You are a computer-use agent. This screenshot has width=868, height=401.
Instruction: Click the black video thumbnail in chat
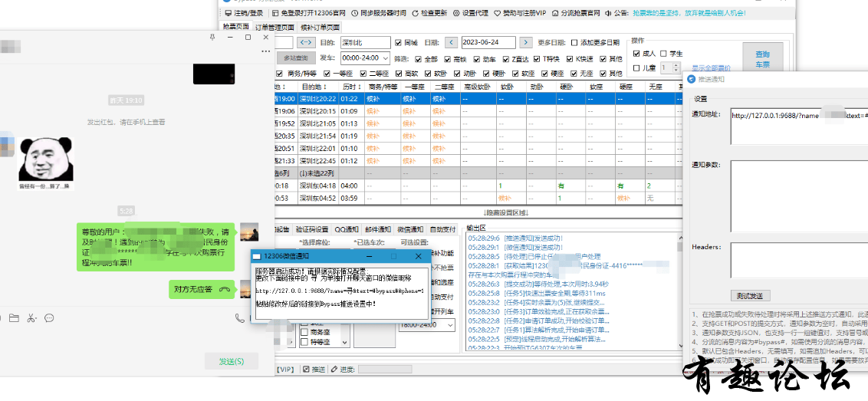point(214,74)
